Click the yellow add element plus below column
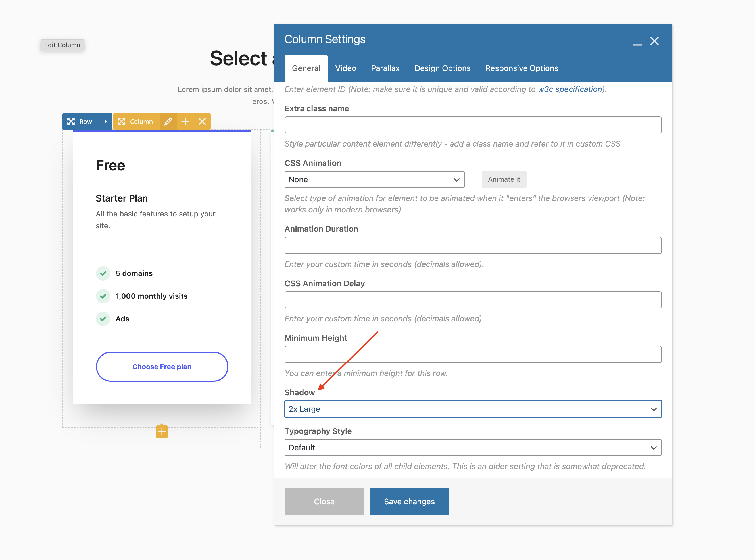Image resolution: width=755 pixels, height=560 pixels. (x=162, y=432)
